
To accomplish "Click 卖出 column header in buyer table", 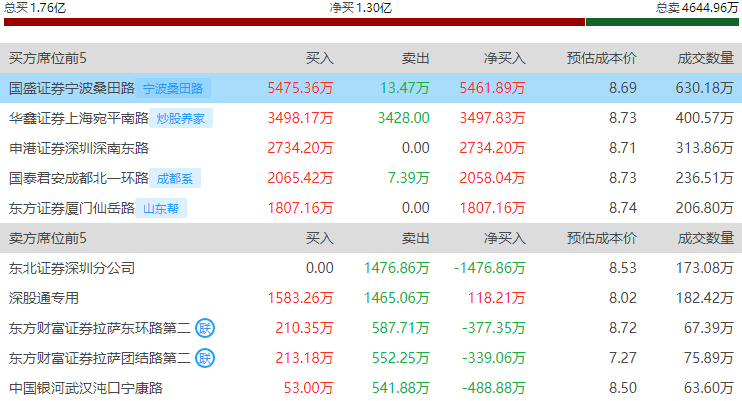I will pyautogui.click(x=415, y=58).
